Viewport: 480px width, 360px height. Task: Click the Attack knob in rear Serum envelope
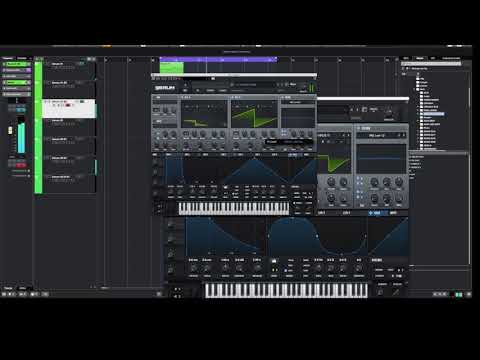[193, 268]
